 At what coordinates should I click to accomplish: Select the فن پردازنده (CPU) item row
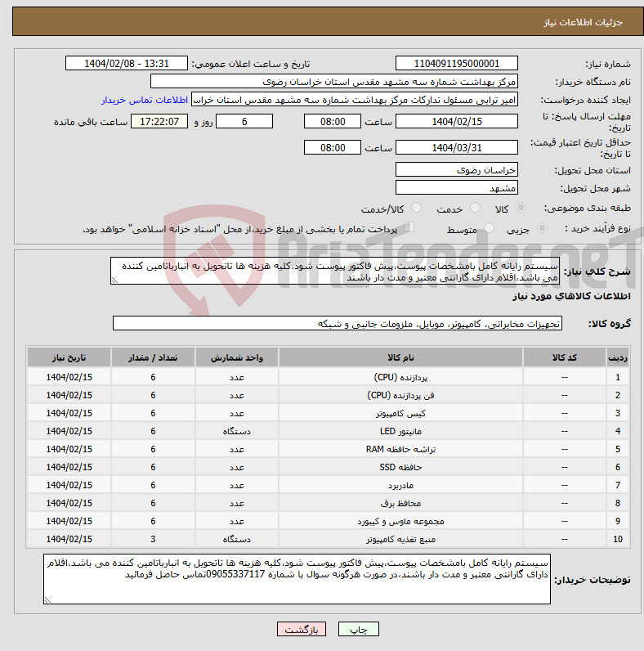(328, 395)
